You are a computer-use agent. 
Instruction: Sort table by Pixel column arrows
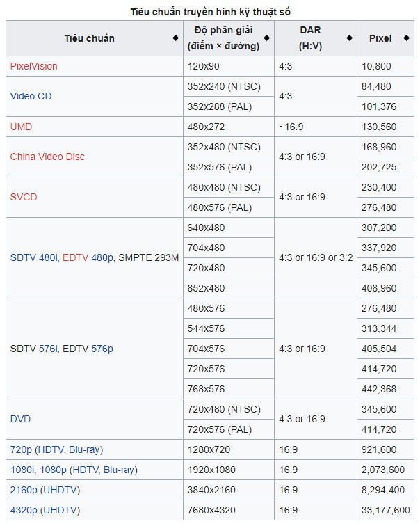(406, 38)
